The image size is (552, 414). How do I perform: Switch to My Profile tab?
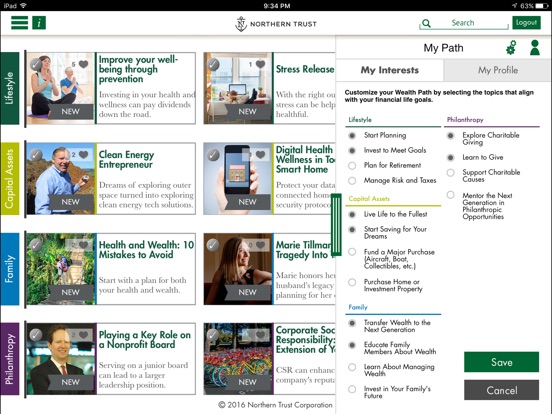tap(497, 70)
